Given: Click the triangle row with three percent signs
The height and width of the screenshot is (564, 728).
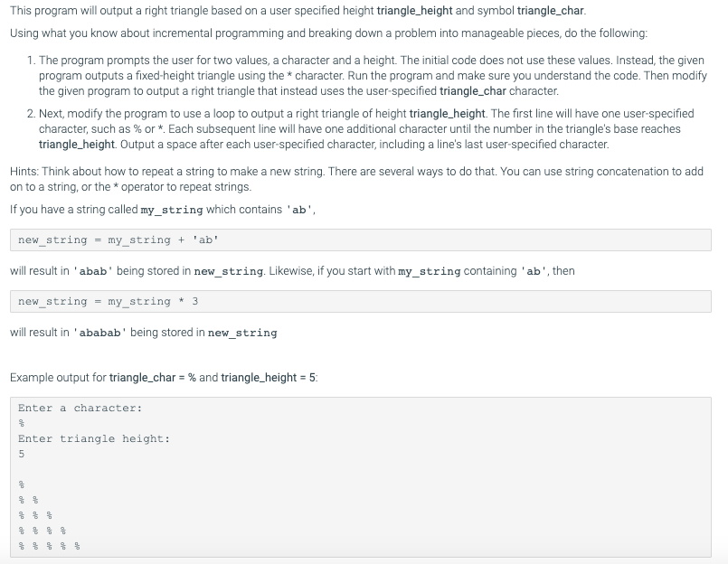Looking at the screenshot, I should (x=35, y=515).
